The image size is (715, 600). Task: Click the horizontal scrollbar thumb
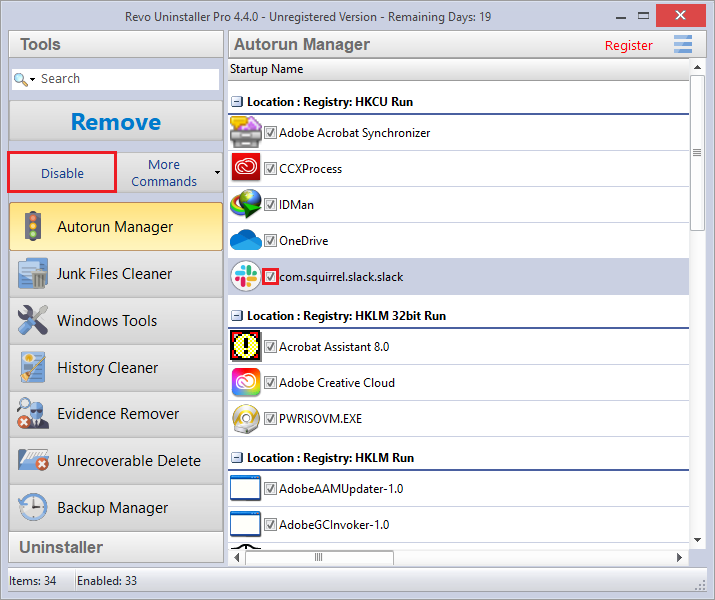point(319,557)
